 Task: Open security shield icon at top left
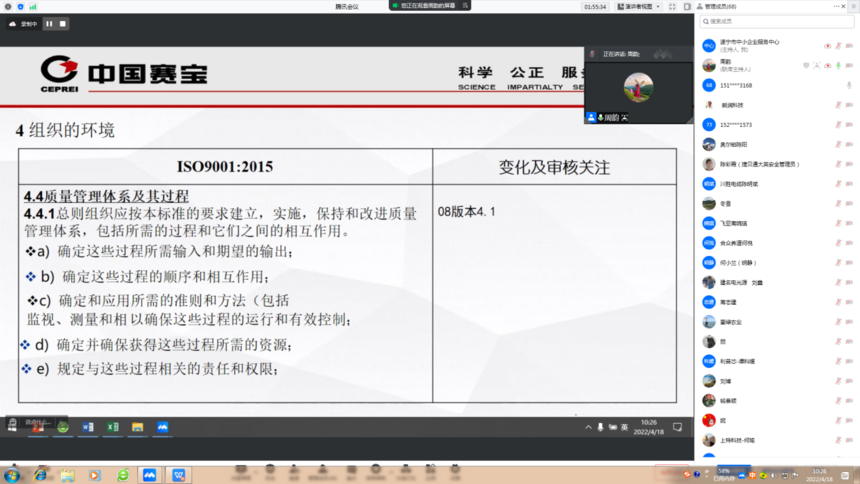21,7
